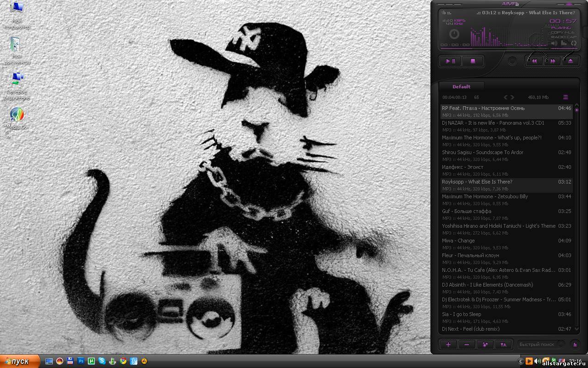This screenshot has width=588, height=368.
Task: Select the Default playlist tab
Action: (461, 86)
